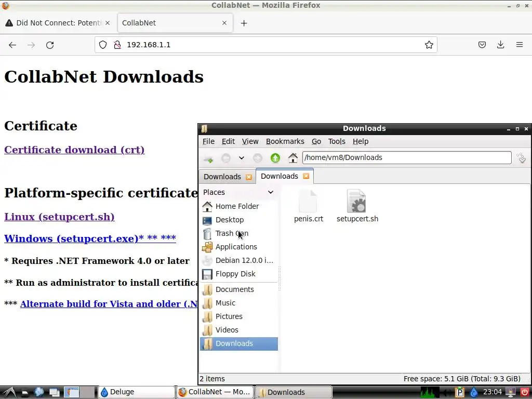Open the LXDE start menu icon
The image size is (532, 399).
click(x=9, y=392)
